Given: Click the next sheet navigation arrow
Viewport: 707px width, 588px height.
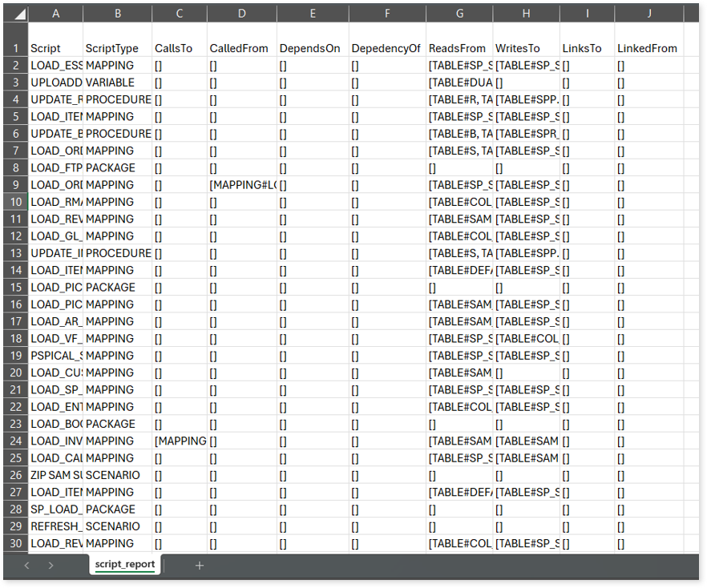Looking at the screenshot, I should (50, 566).
